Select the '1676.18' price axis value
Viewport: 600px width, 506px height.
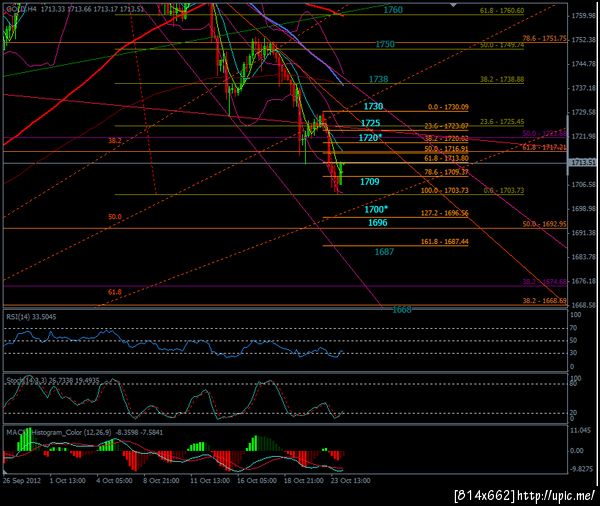click(584, 281)
